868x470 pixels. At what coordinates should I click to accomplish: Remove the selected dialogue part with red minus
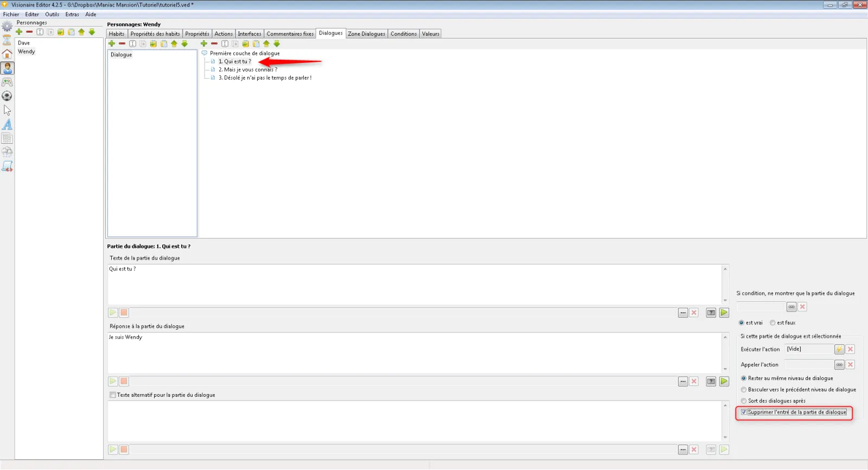point(214,44)
